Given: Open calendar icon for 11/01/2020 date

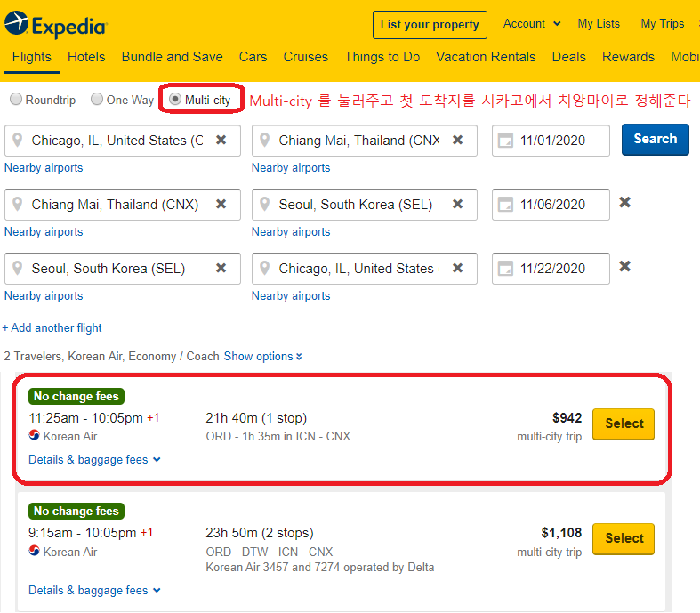Looking at the screenshot, I should [x=505, y=141].
